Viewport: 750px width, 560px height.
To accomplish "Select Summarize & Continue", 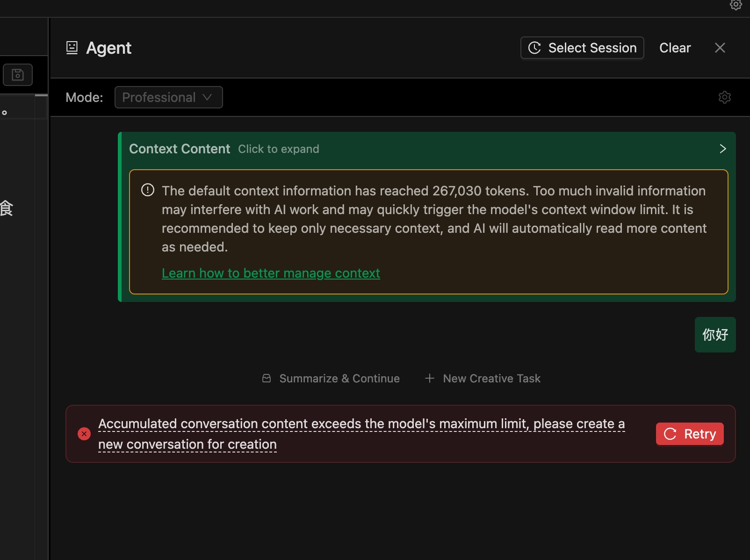I will point(339,378).
